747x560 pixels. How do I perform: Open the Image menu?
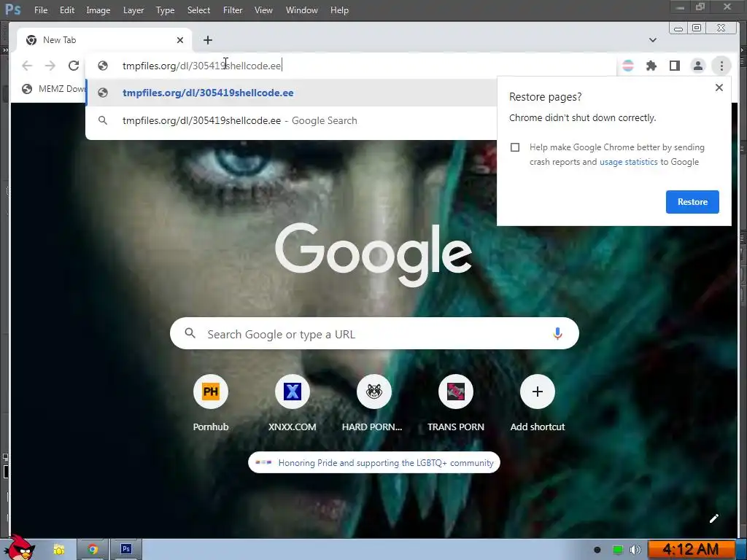click(98, 10)
